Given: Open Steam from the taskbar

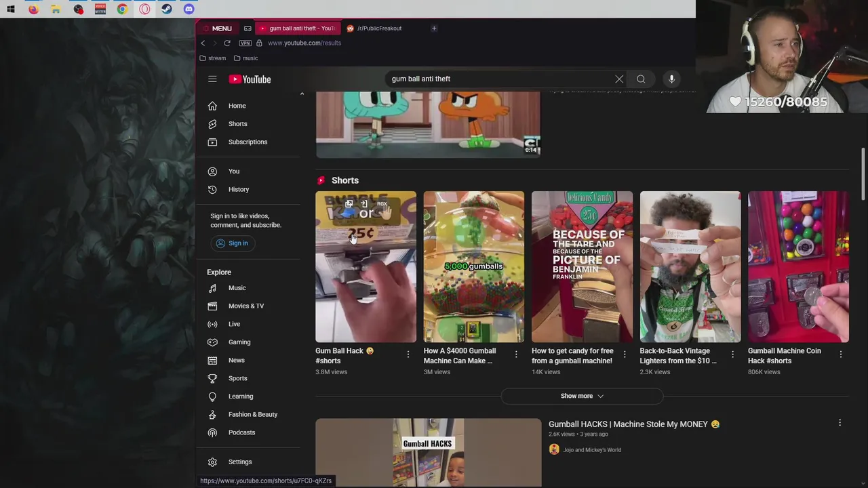Looking at the screenshot, I should pos(167,9).
